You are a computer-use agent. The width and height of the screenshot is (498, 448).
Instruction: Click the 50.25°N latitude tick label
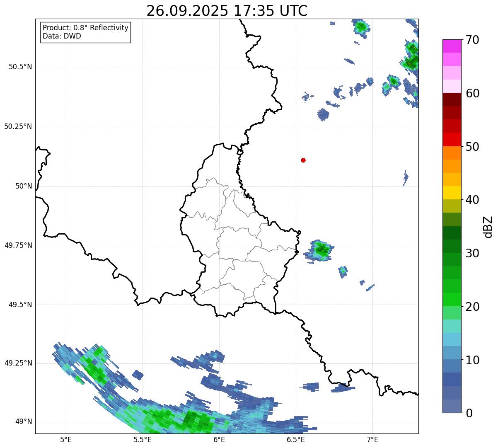click(x=18, y=126)
